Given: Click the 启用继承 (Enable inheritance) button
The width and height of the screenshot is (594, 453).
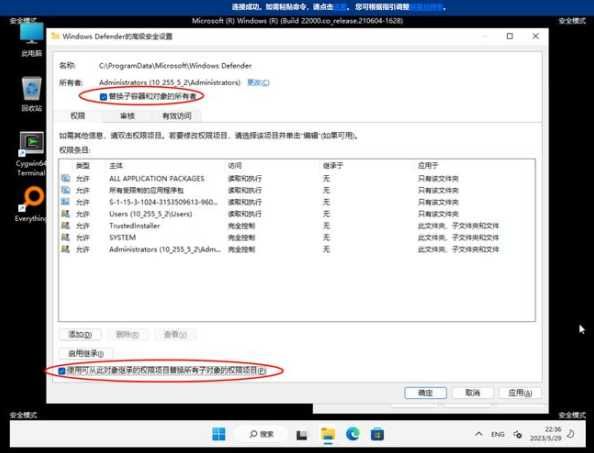Looking at the screenshot, I should [86, 353].
